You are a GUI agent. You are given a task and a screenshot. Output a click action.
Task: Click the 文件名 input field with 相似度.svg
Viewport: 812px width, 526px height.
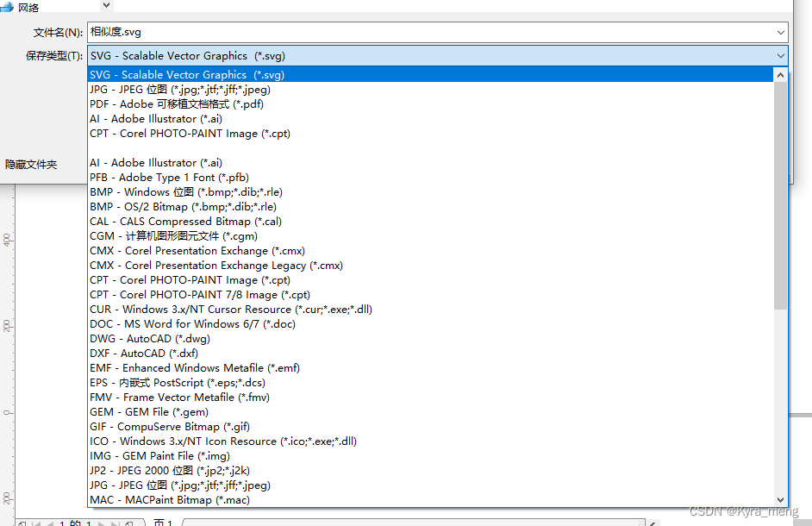click(438, 32)
